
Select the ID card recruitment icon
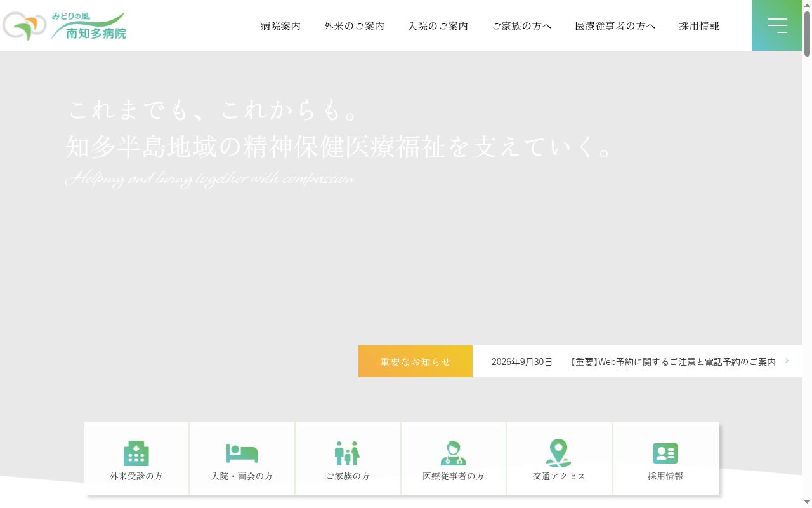click(x=665, y=453)
